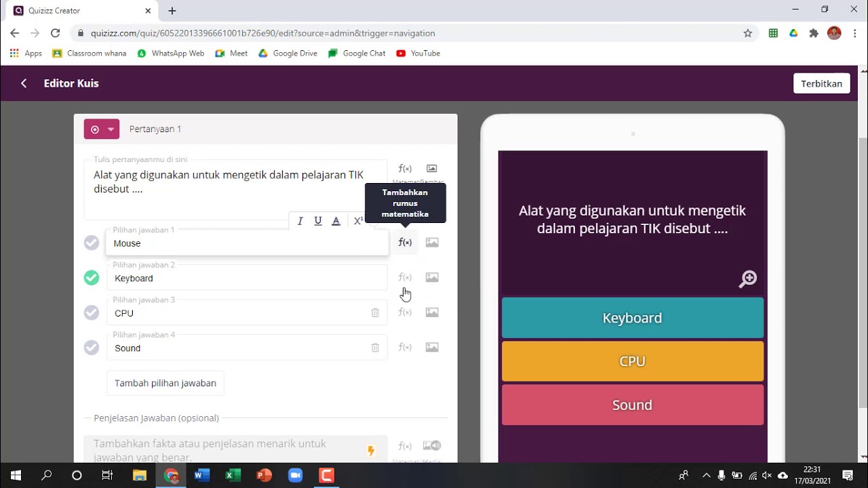Screen dimensions: 868x488
Task: Add math formula to the question text
Action: 405,169
